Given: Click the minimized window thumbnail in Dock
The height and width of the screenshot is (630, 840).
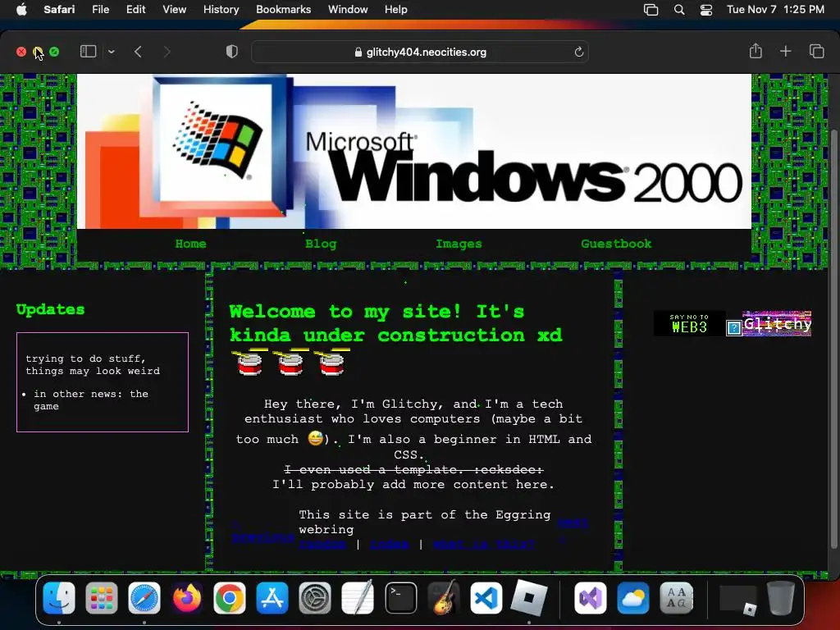Looking at the screenshot, I should pyautogui.click(x=737, y=598).
